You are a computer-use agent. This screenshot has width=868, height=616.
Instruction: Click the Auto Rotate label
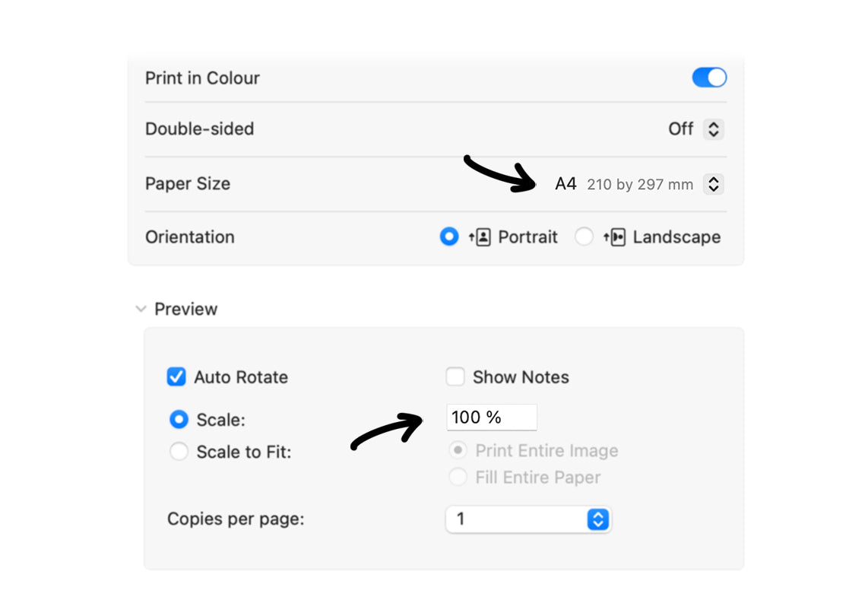coord(241,377)
